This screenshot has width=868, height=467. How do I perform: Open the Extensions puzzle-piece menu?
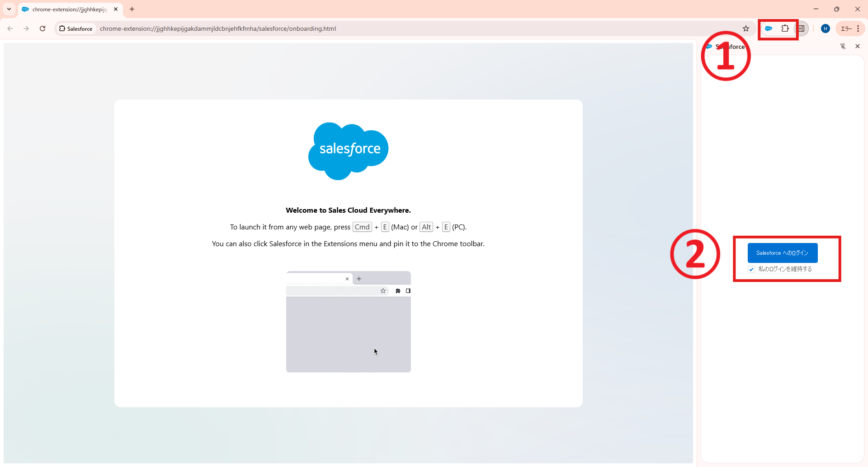(x=785, y=29)
